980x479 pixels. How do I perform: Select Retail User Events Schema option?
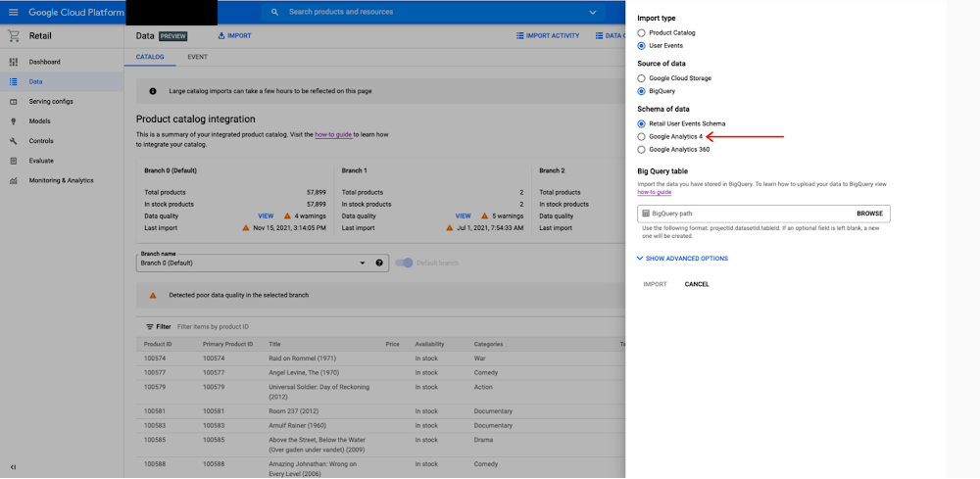pyautogui.click(x=641, y=123)
